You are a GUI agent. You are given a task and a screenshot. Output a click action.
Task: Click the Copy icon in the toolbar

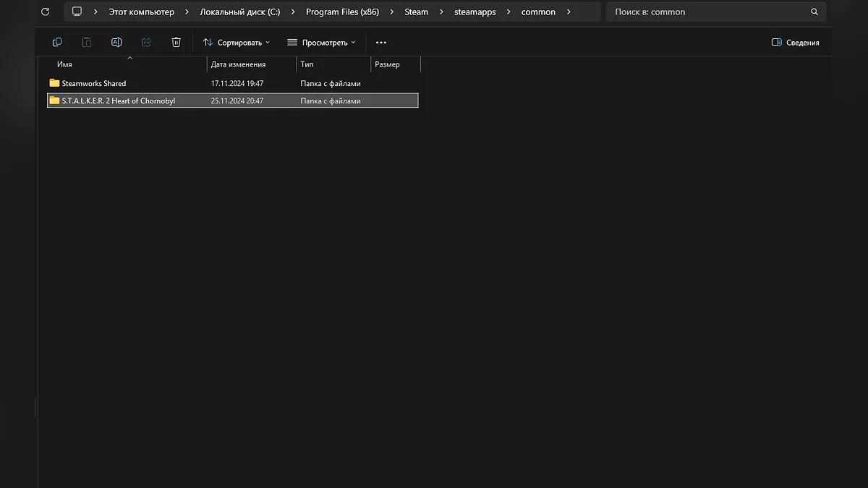point(57,43)
